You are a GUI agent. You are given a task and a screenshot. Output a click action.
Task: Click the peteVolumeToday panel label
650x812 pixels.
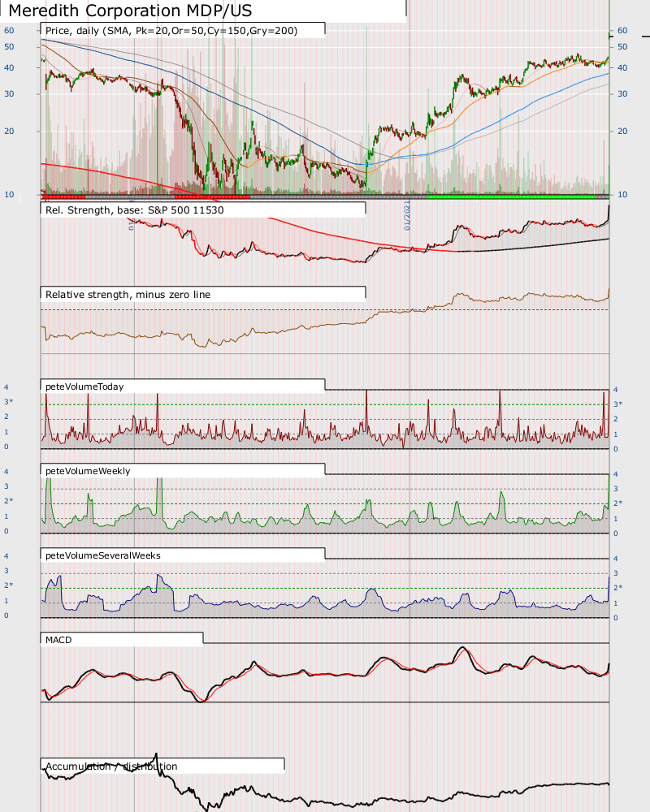pyautogui.click(x=84, y=387)
